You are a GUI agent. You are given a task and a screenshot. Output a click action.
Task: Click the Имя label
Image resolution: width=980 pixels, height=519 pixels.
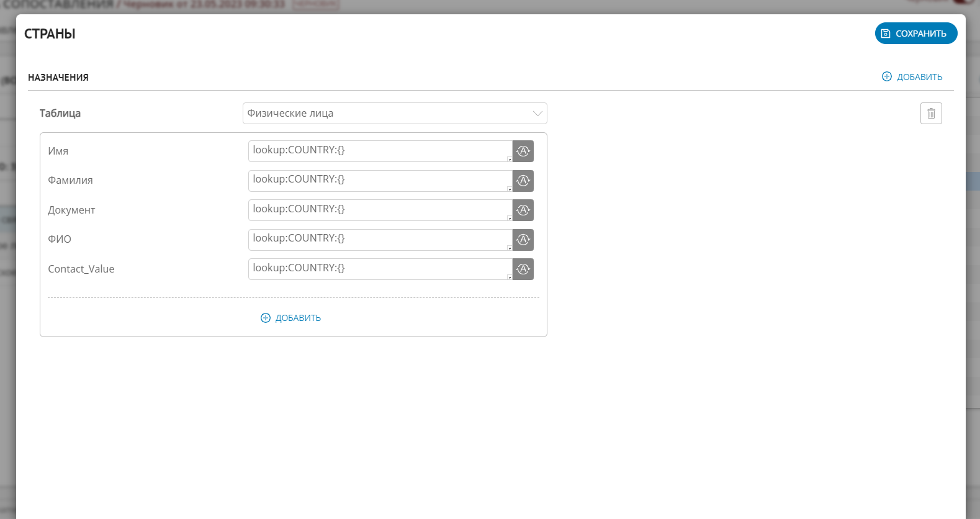pyautogui.click(x=58, y=151)
